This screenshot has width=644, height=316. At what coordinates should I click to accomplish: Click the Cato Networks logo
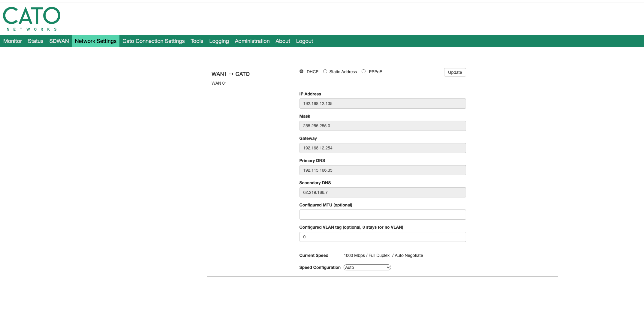[x=32, y=19]
